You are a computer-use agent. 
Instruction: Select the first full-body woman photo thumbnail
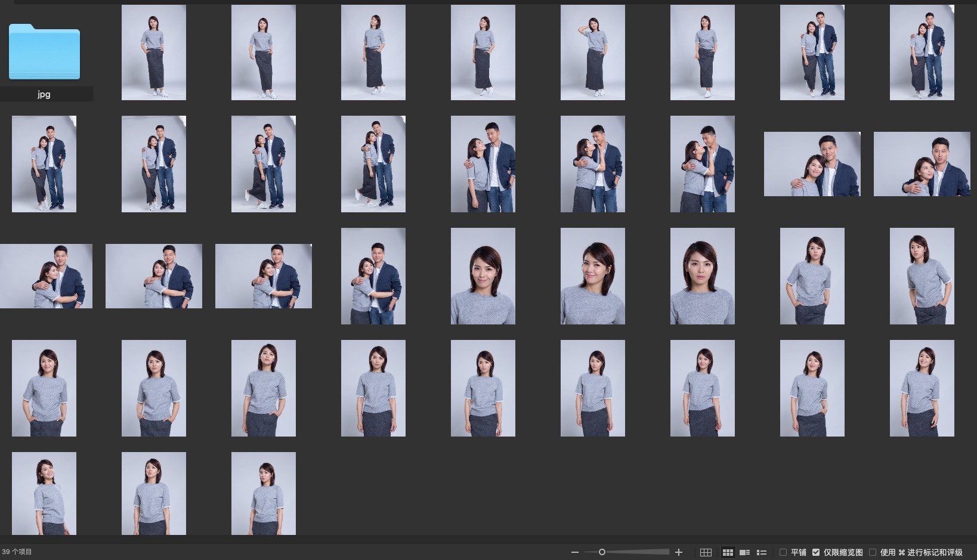click(154, 52)
